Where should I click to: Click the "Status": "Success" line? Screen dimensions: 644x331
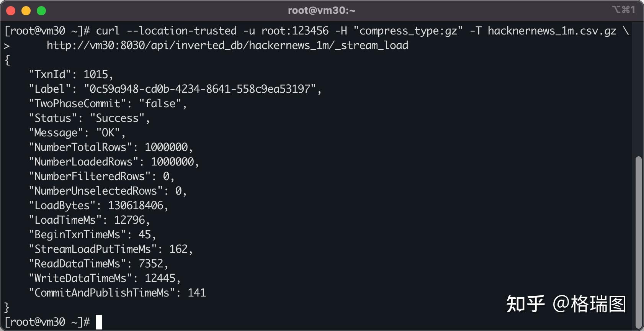coord(90,118)
